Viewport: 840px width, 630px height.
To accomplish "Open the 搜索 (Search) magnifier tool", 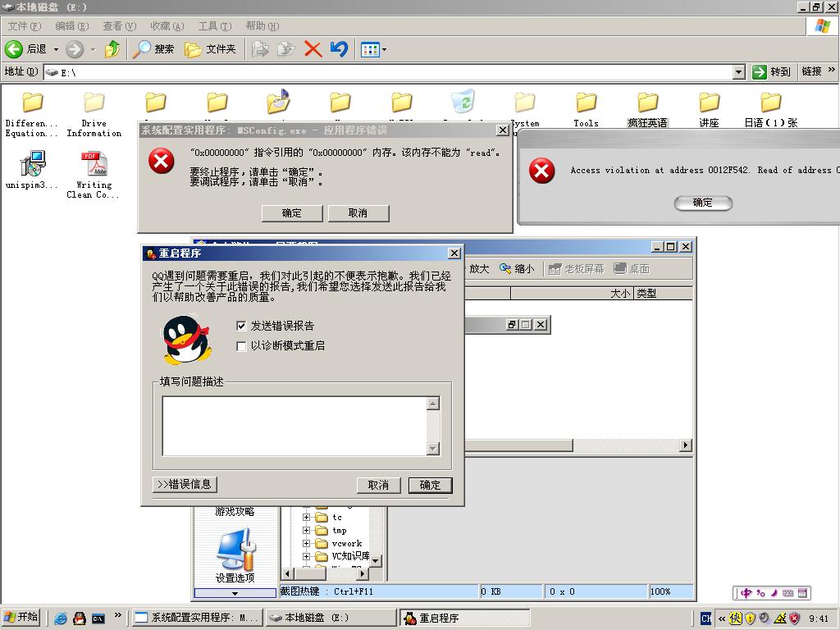I will [x=153, y=49].
